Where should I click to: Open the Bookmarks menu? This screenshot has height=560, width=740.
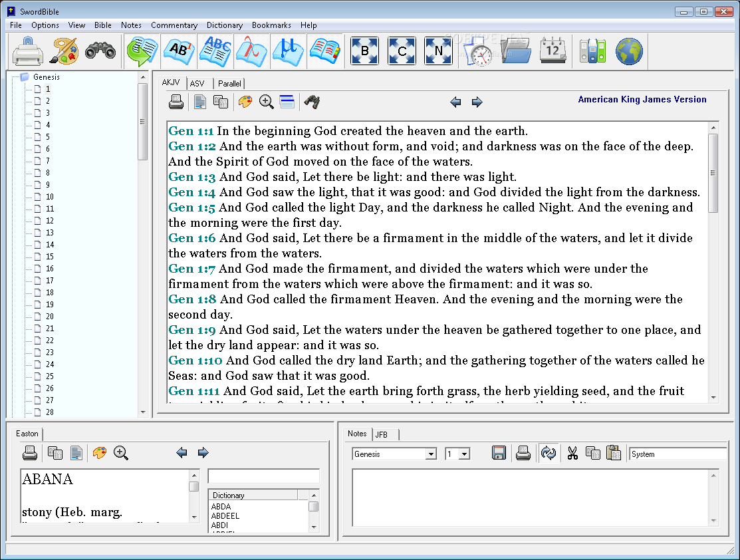point(271,25)
